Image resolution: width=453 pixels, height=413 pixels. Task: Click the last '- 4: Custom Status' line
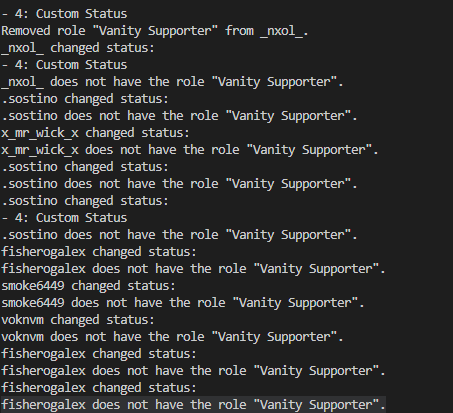pyautogui.click(x=64, y=218)
